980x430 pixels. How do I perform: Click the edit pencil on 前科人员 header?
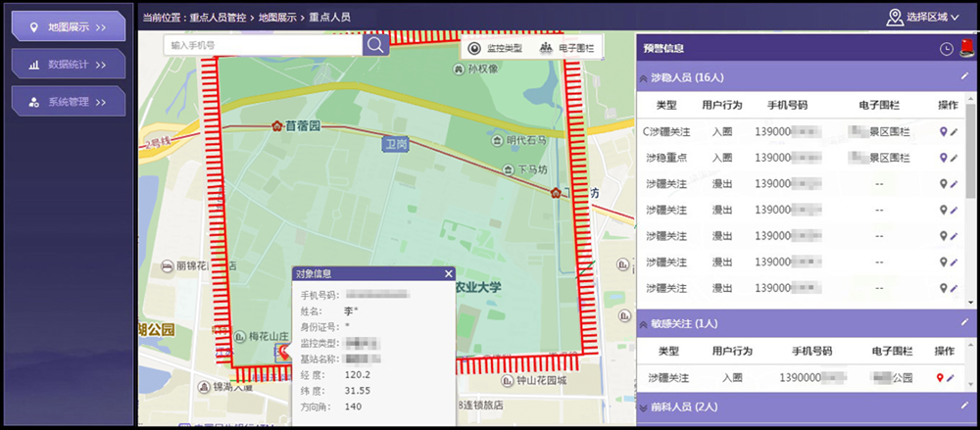tap(964, 406)
